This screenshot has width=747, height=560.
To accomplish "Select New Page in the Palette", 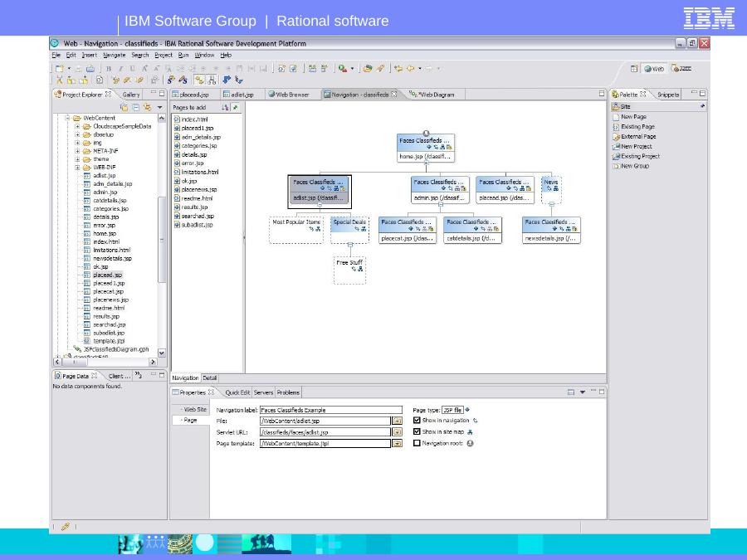I will (629, 117).
